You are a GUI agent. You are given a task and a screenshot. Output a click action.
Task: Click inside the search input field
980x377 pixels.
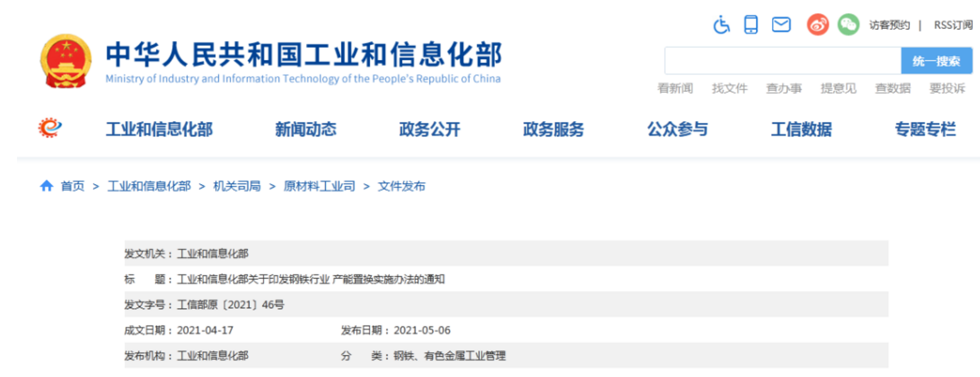point(781,61)
